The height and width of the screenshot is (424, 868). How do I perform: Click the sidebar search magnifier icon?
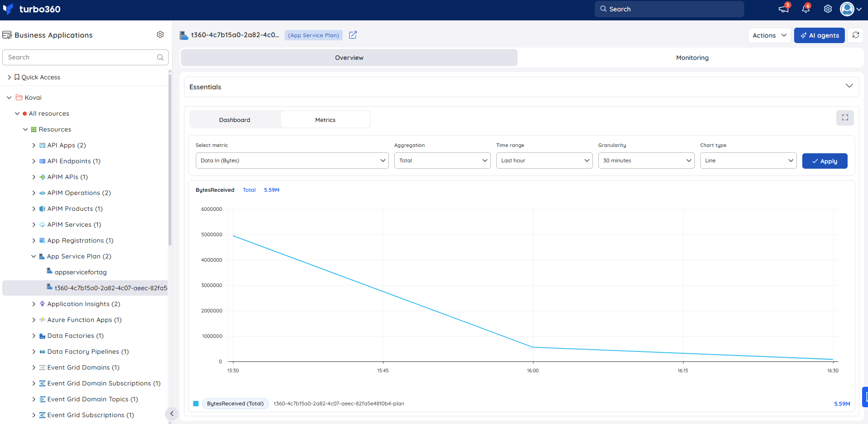pos(160,57)
